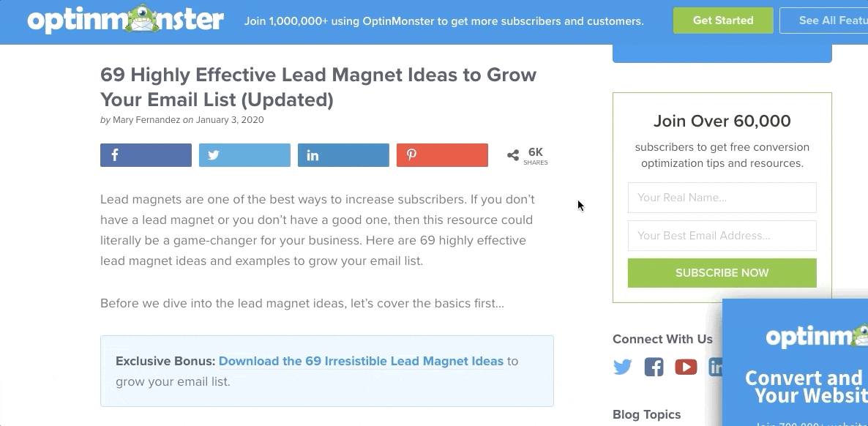This screenshot has height=426, width=868.
Task: Open the sidebar Facebook page icon
Action: pos(654,367)
